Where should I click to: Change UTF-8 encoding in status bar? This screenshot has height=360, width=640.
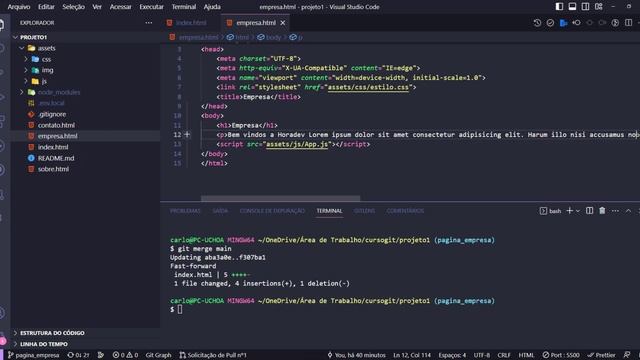(482, 355)
